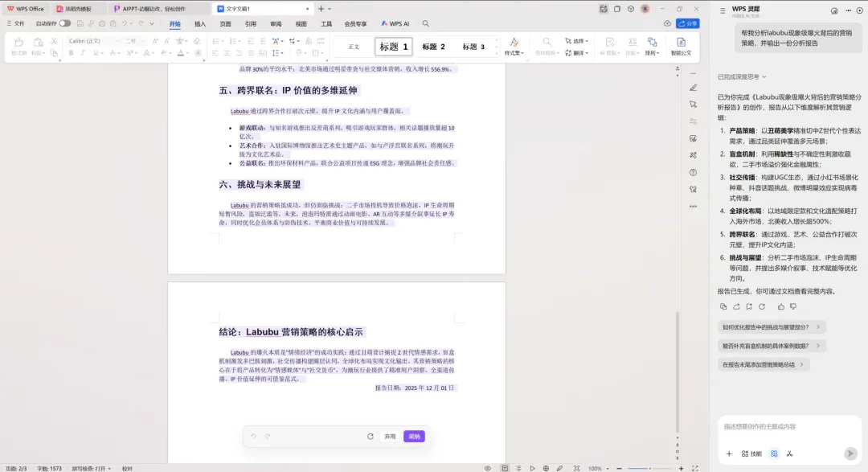This screenshot has width=868, height=472.
Task: Click the send arrow button
Action: (850, 454)
